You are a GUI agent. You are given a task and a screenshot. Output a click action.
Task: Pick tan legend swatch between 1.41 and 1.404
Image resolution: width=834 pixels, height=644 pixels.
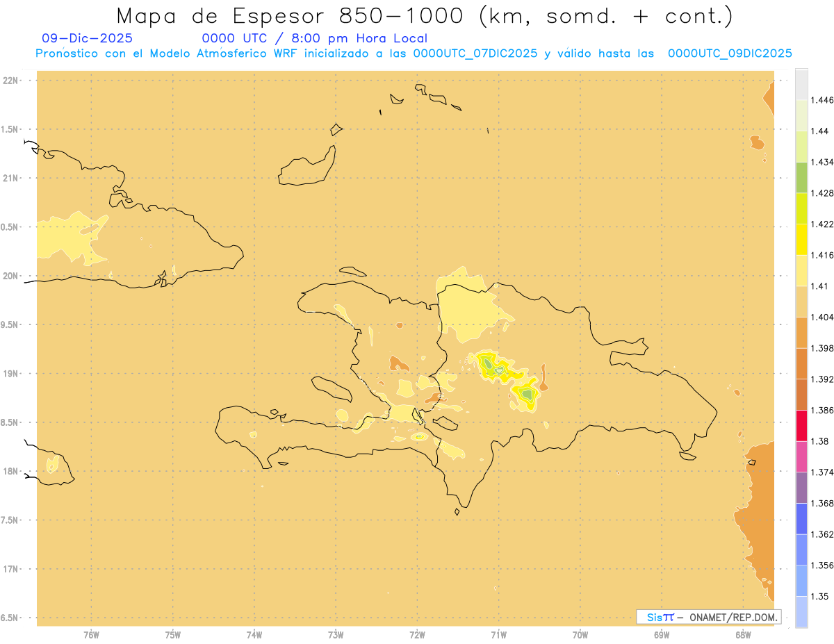[x=801, y=302]
